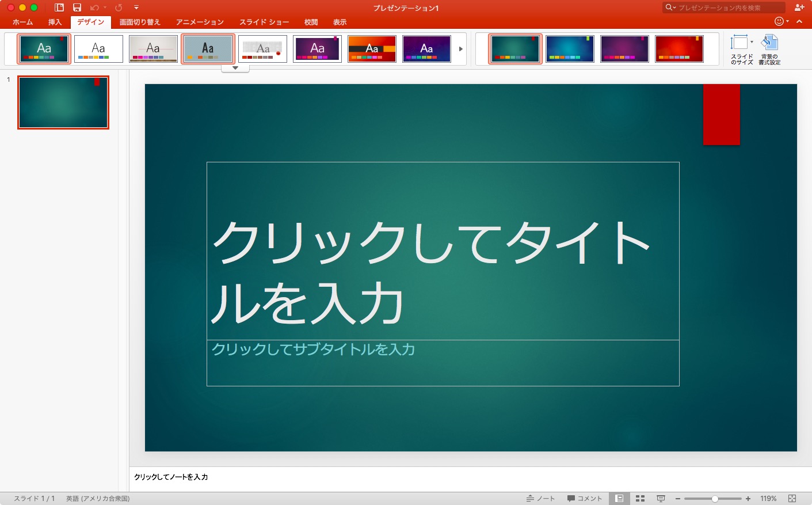The image size is (812, 505).
Task: Select the デザイン tab
Action: point(90,22)
